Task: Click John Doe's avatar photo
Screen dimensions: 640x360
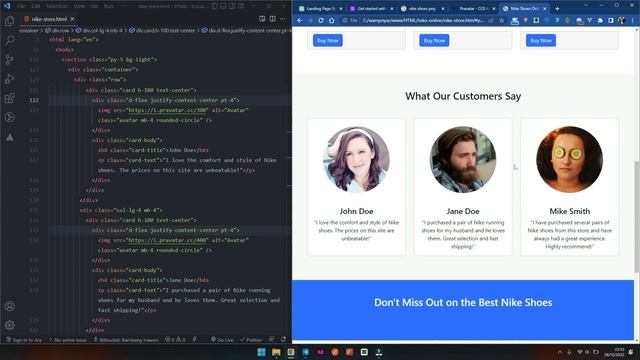Action: coord(356,159)
